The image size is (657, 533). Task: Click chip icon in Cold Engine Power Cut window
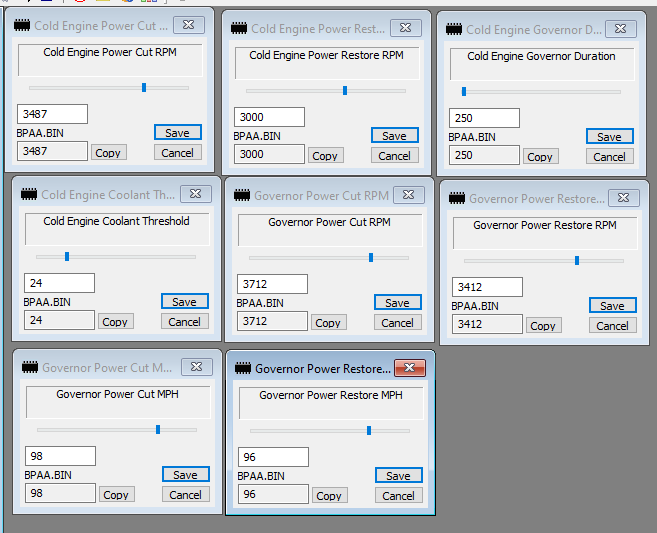click(22, 25)
